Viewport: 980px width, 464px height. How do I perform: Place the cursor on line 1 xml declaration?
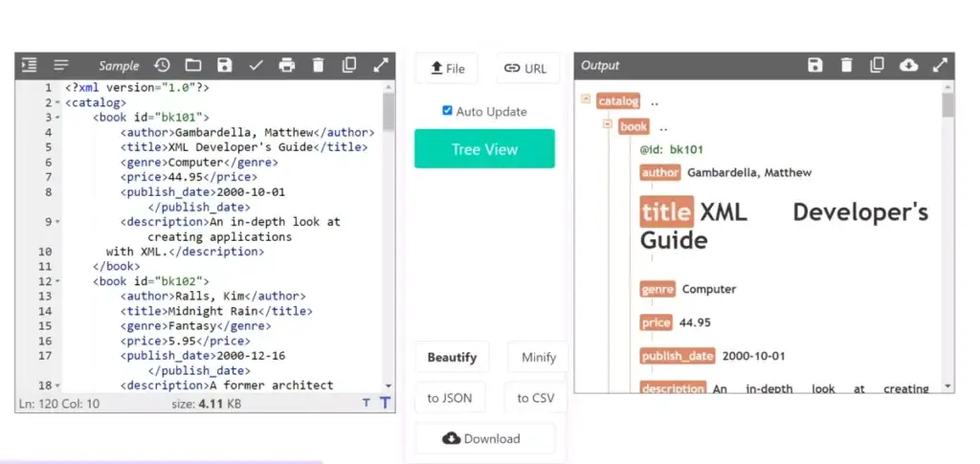coord(137,88)
